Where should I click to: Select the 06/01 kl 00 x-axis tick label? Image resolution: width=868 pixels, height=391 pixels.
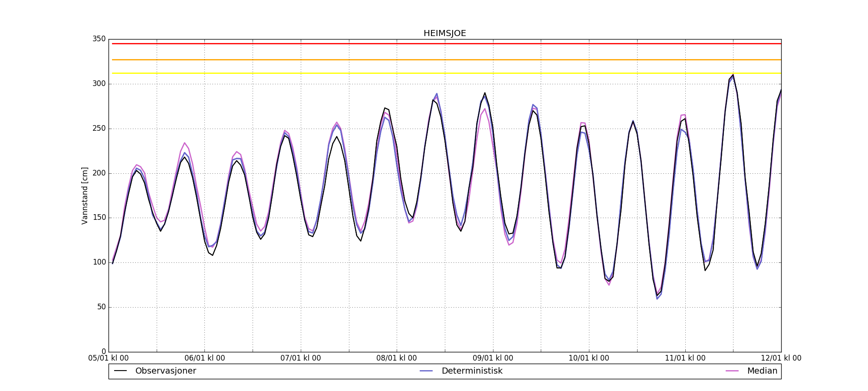[204, 358]
